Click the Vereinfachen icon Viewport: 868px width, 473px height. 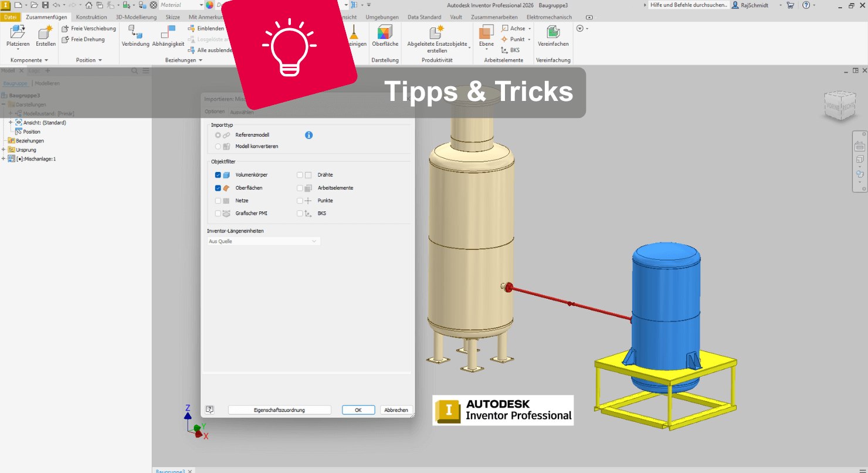[553, 32]
